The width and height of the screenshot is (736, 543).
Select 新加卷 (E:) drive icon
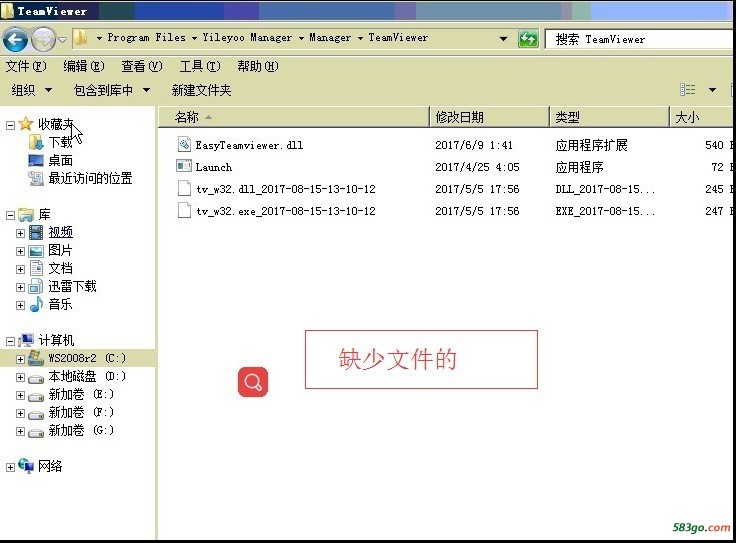[36, 397]
